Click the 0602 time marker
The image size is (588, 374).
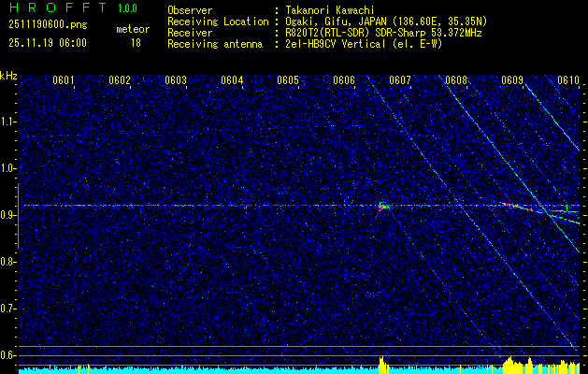point(120,80)
